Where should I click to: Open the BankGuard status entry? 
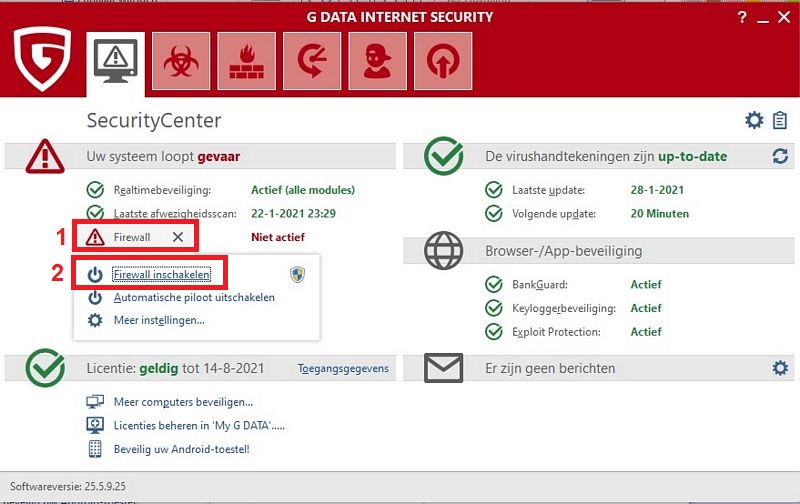pyautogui.click(x=540, y=285)
